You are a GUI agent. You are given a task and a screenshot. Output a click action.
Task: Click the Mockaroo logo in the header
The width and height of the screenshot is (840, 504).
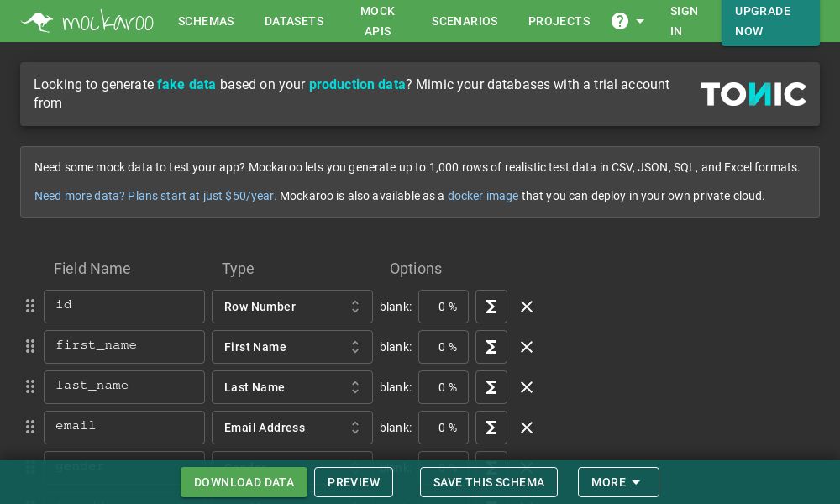coord(87,21)
